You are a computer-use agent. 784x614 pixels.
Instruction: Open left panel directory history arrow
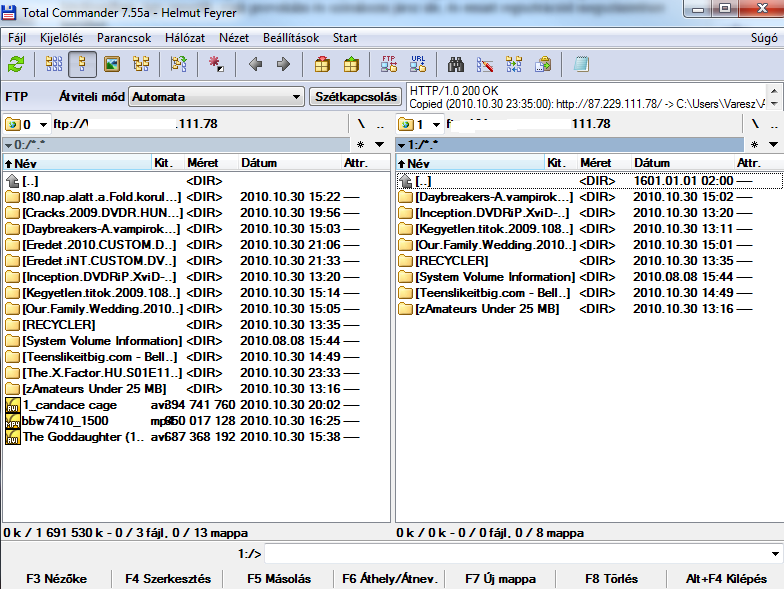tap(380, 144)
